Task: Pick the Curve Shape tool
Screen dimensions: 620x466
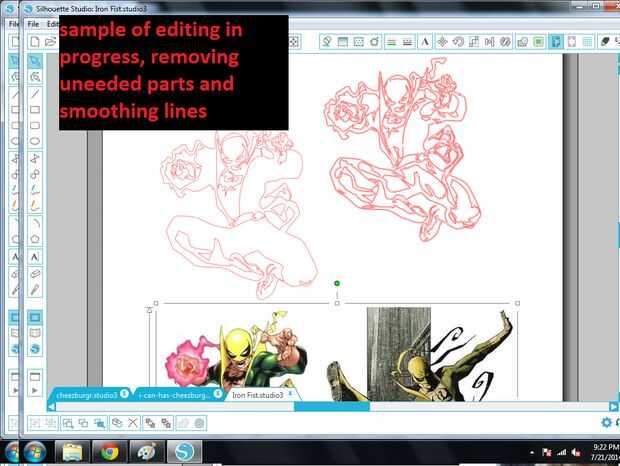Action: point(35,174)
